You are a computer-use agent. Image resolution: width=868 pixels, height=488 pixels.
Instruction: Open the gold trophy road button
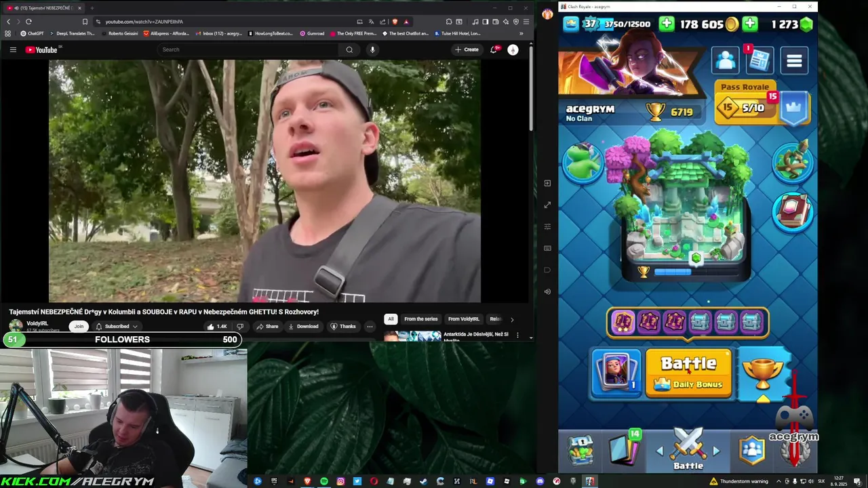pos(762,374)
